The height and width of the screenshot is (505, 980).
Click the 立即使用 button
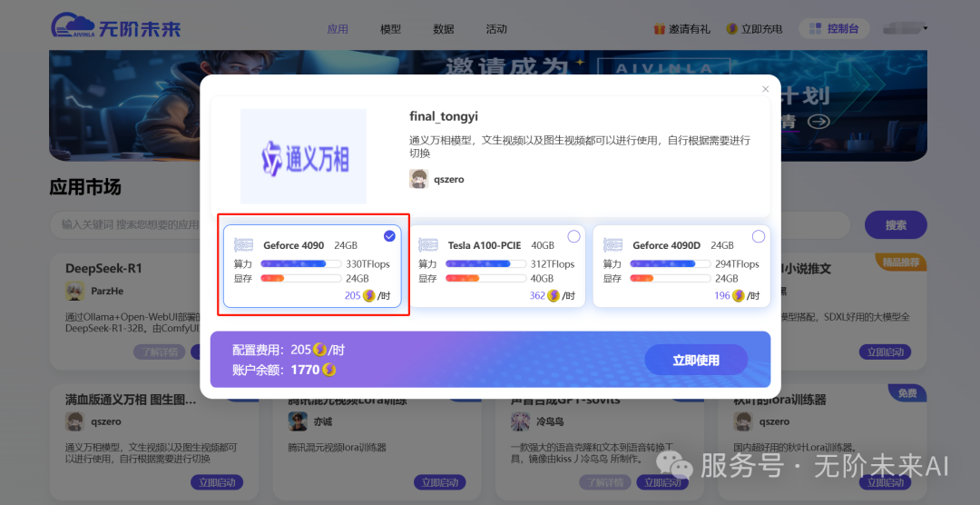[696, 361]
